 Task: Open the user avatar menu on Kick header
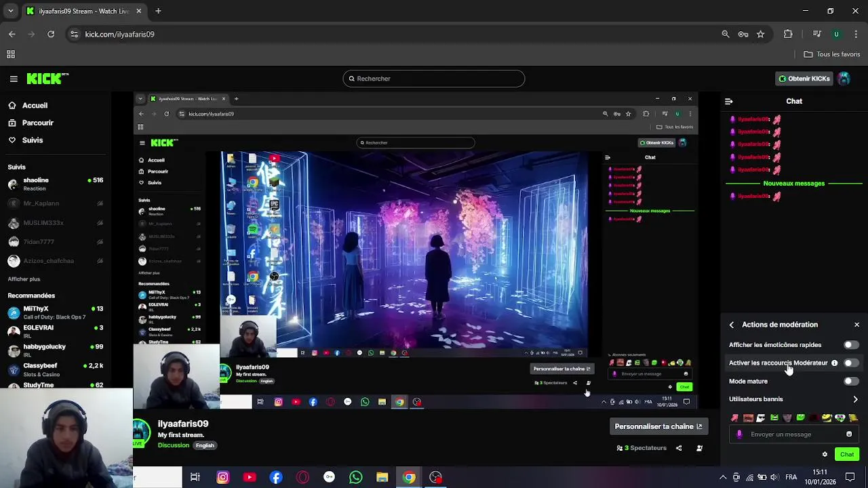pyautogui.click(x=844, y=79)
